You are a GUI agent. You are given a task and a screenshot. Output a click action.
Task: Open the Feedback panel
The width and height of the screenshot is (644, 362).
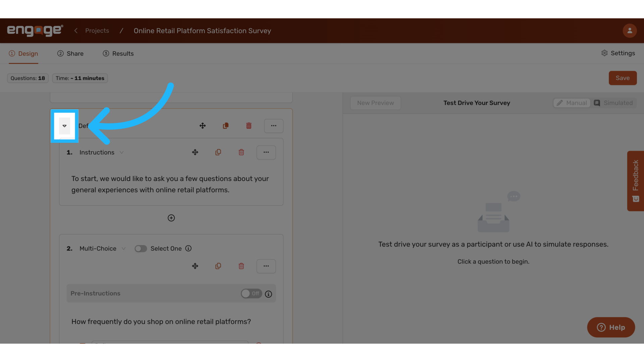coord(636,181)
